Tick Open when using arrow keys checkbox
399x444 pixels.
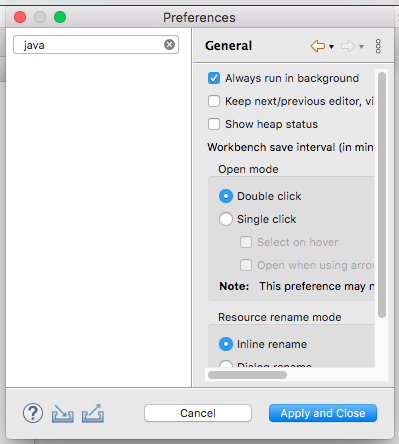[246, 265]
